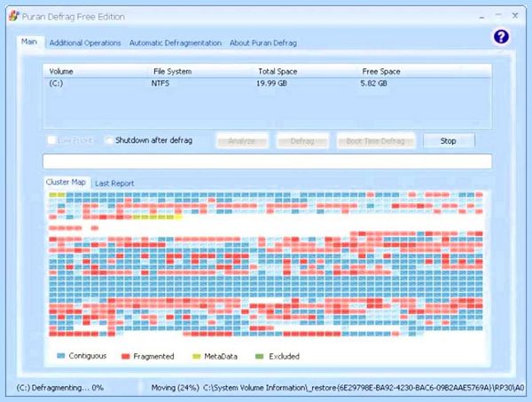Click the 19.99 GB total space value
Screen dimensions: 532x402
[x=271, y=83]
